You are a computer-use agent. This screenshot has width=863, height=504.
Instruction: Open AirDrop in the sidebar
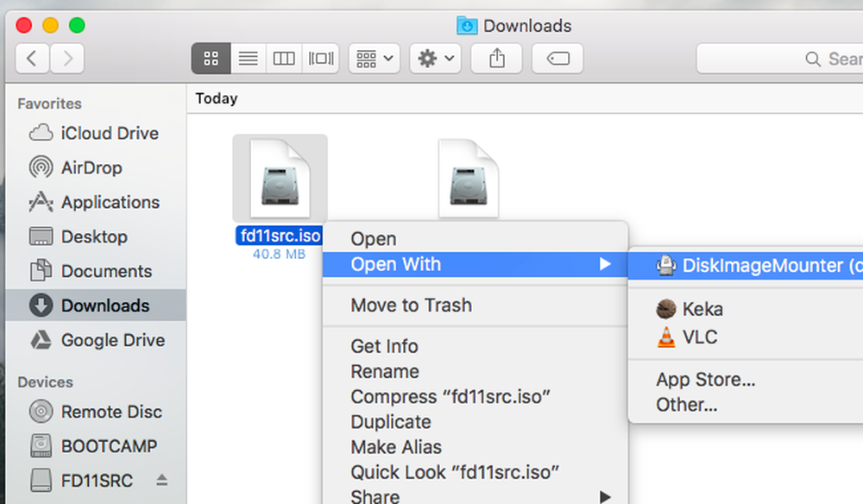click(96, 167)
